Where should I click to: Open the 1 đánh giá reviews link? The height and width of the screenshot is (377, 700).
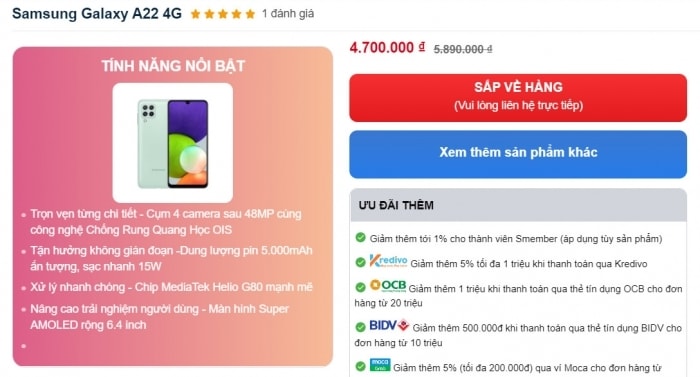click(288, 14)
